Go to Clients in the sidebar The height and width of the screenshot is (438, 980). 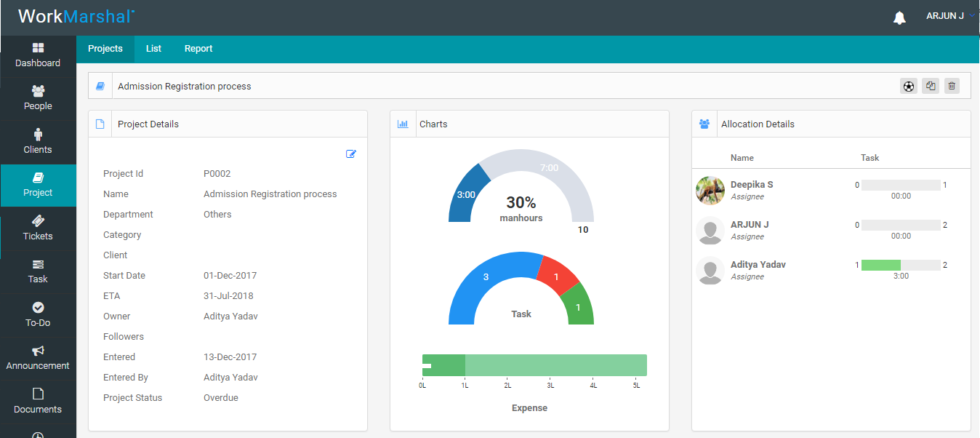38,142
